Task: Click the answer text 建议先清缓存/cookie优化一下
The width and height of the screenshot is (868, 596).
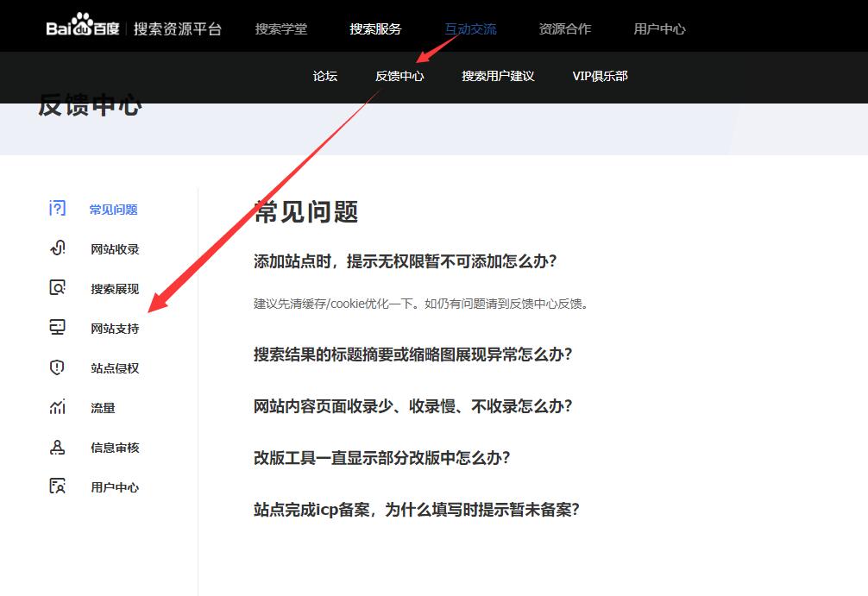Action: coord(334,304)
